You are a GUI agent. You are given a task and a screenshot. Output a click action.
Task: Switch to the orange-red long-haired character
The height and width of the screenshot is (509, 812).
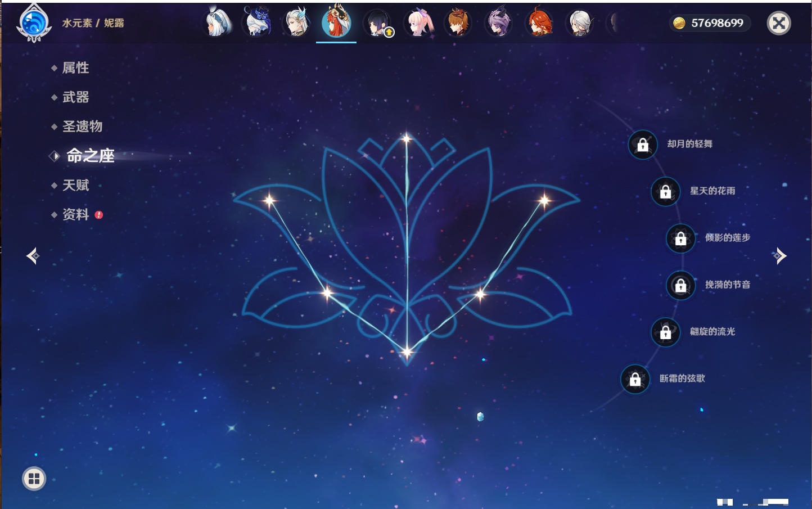click(x=539, y=23)
